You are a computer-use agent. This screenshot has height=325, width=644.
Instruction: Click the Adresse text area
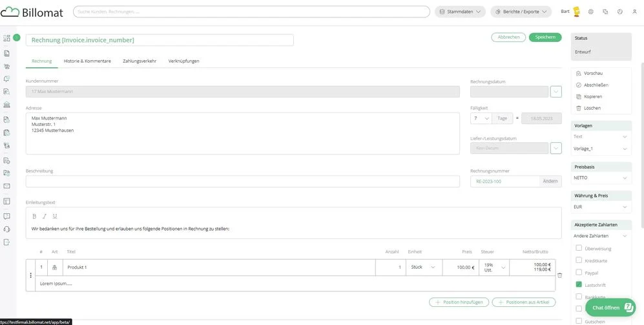tap(243, 134)
